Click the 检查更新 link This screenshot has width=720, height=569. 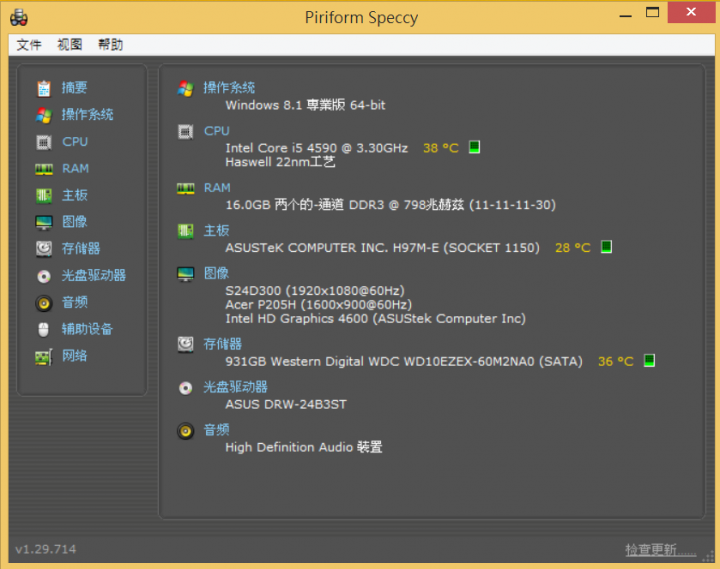(x=660, y=549)
